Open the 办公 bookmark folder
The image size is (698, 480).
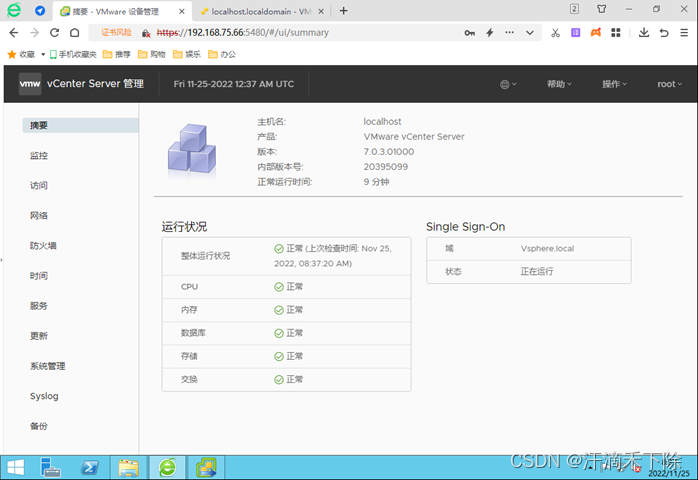pos(222,54)
